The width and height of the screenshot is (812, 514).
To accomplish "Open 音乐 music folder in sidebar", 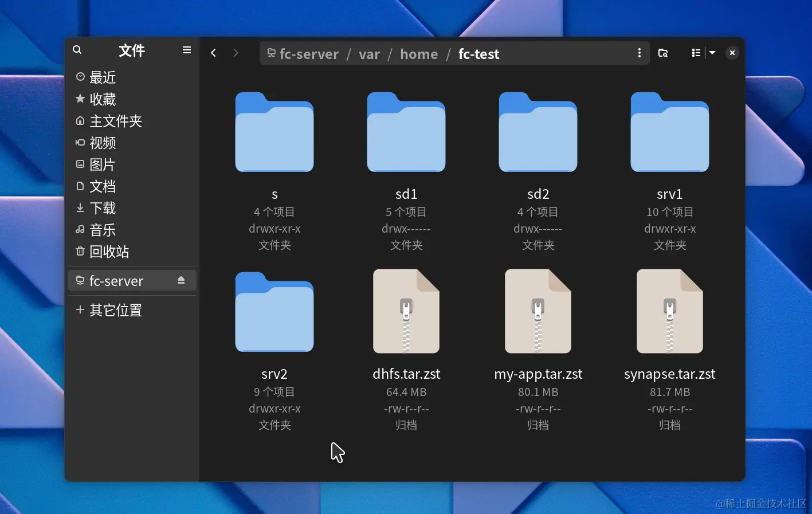I will pyautogui.click(x=132, y=230).
